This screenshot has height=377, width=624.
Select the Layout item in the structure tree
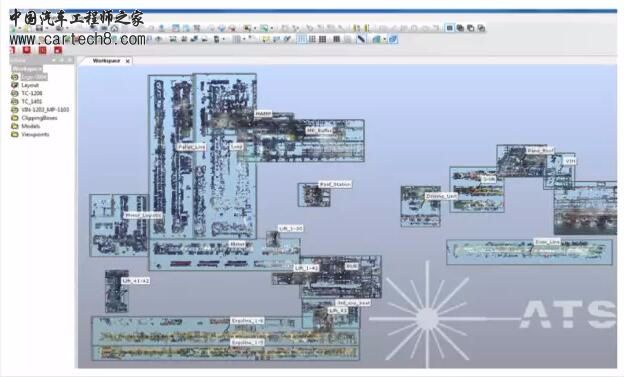tap(30, 85)
